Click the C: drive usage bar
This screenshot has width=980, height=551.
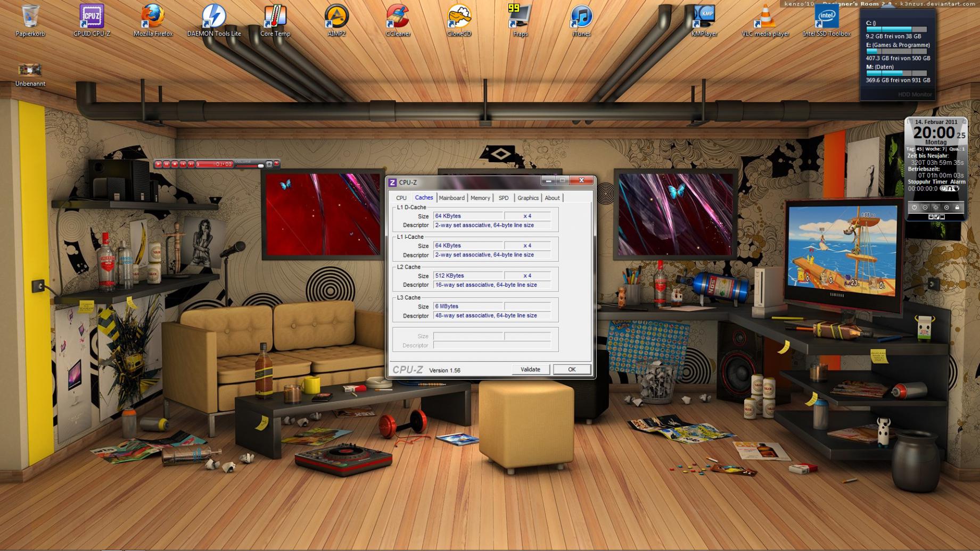pyautogui.click(x=896, y=29)
